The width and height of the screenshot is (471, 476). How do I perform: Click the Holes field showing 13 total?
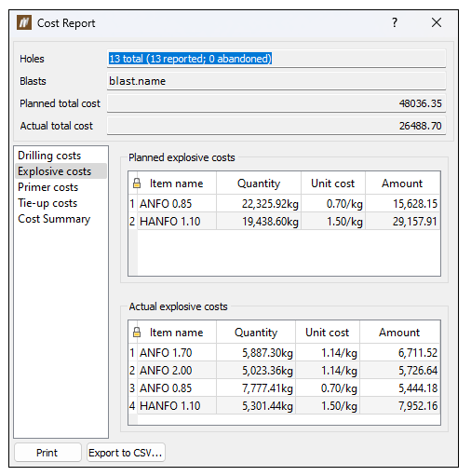[276, 59]
